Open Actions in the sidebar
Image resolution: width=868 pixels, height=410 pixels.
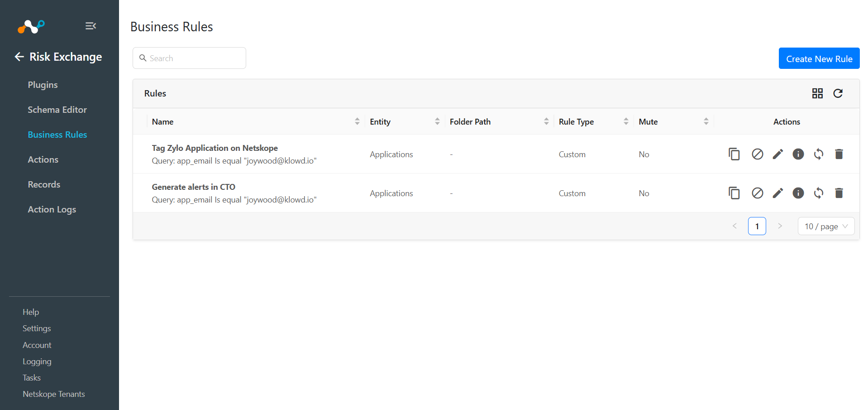pos(43,159)
